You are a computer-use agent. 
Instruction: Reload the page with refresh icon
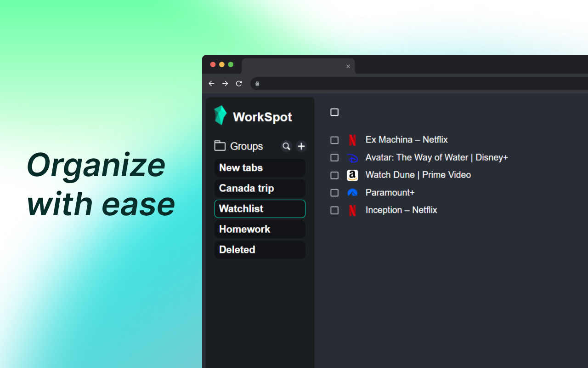239,83
